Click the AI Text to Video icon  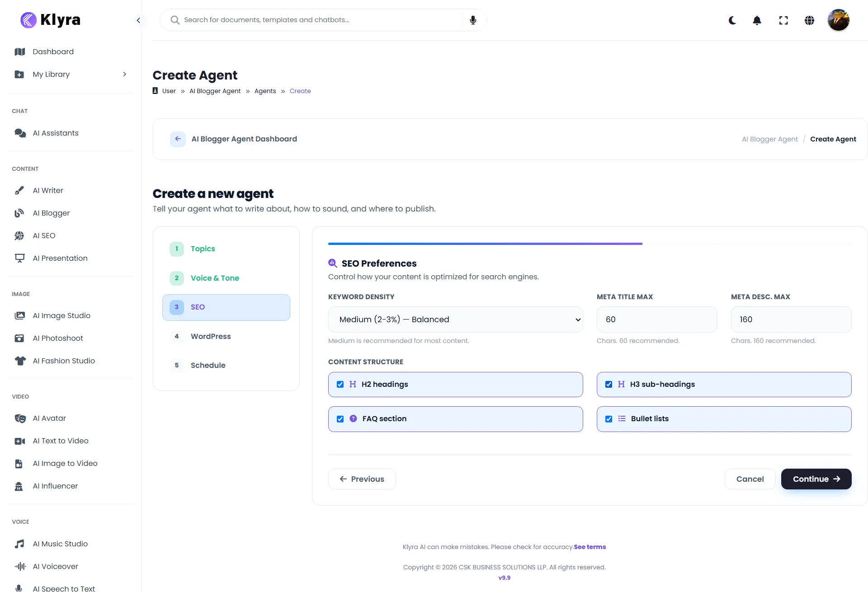click(x=20, y=441)
